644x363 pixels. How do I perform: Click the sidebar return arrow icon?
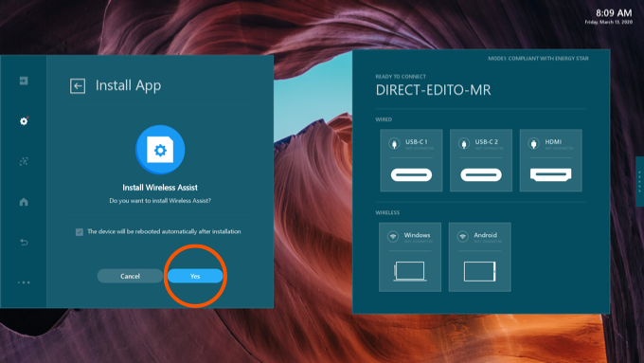(24, 242)
